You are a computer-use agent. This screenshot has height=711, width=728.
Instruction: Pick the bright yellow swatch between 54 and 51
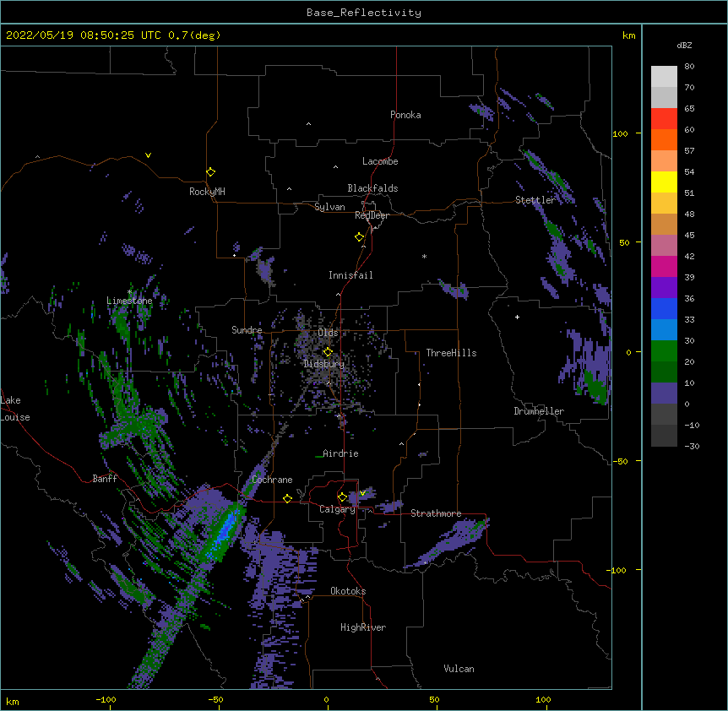664,182
